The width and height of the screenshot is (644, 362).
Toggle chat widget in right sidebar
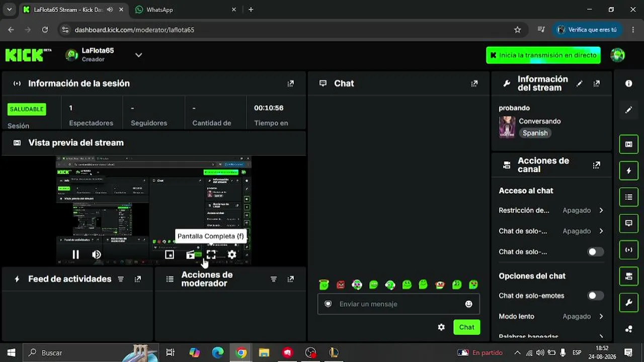coord(629,223)
